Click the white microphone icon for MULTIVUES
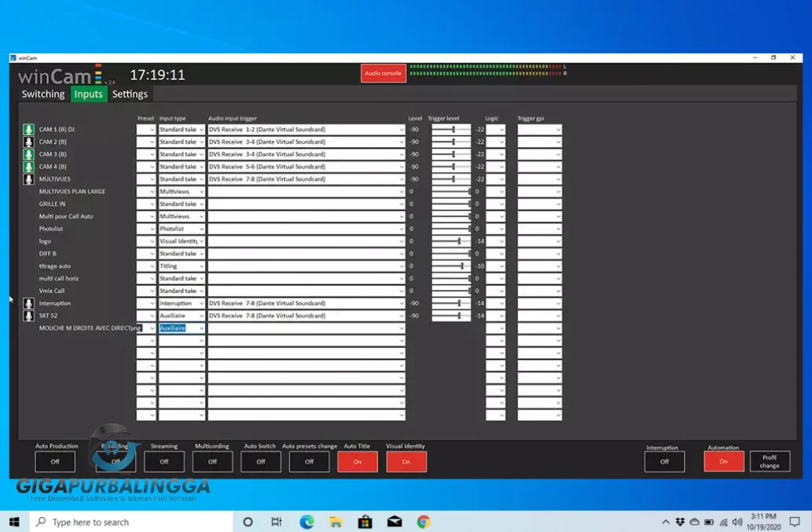Screen dimensions: 812x532 tap(28, 178)
